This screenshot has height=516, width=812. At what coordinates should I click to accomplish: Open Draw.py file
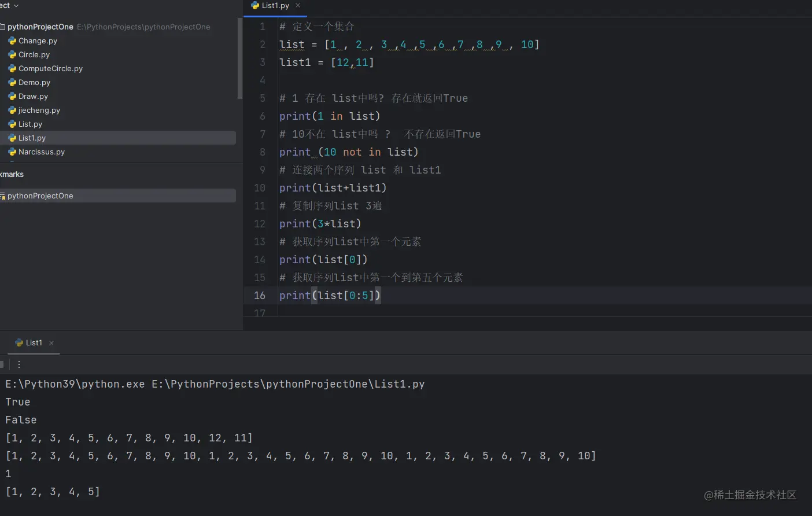pyautogui.click(x=33, y=97)
